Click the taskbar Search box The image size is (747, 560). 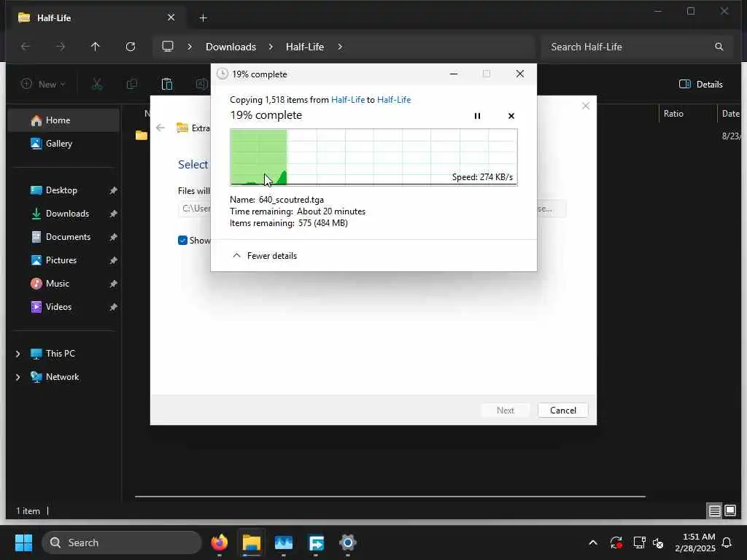click(x=122, y=542)
